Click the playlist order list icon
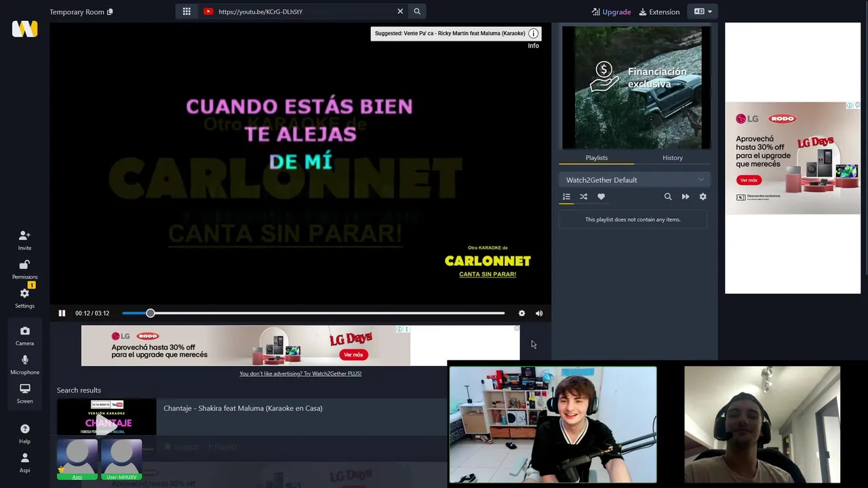The image size is (868, 488). (566, 197)
